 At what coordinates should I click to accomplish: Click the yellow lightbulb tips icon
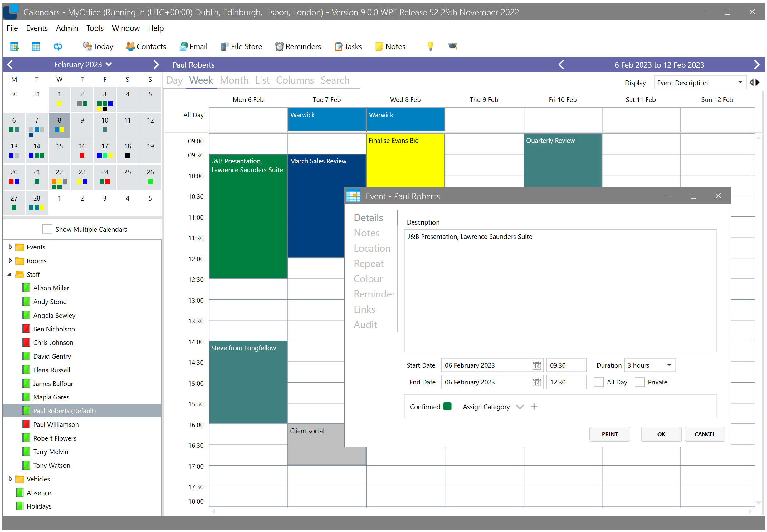click(x=430, y=46)
